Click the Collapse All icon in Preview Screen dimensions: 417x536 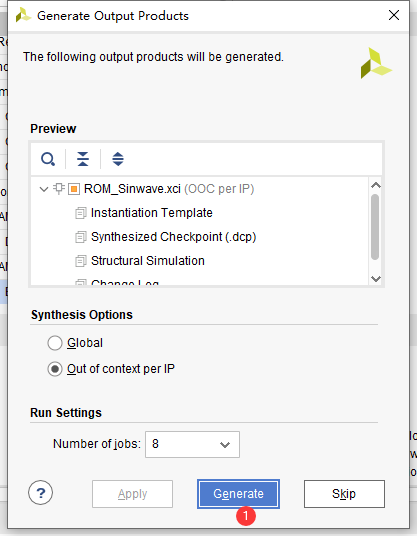[x=83, y=159]
